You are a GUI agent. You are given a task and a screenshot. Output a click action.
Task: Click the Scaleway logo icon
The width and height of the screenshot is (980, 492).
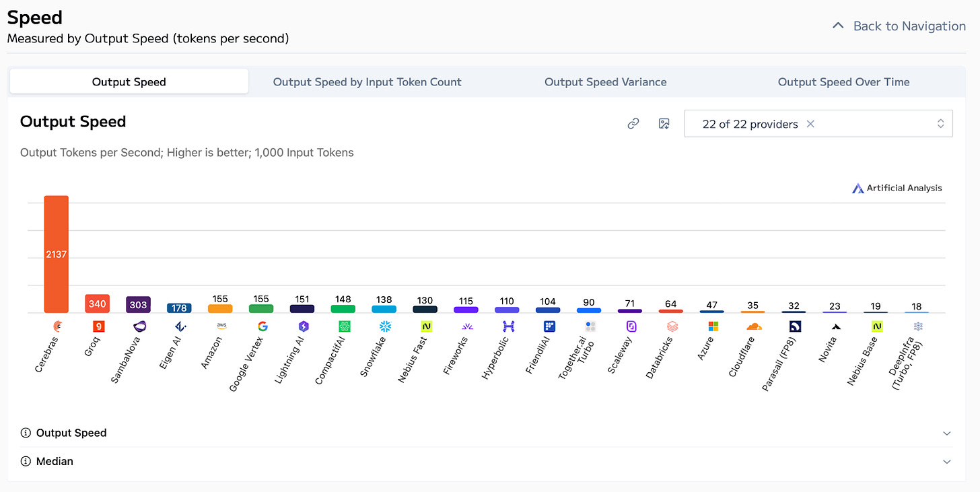pyautogui.click(x=631, y=326)
